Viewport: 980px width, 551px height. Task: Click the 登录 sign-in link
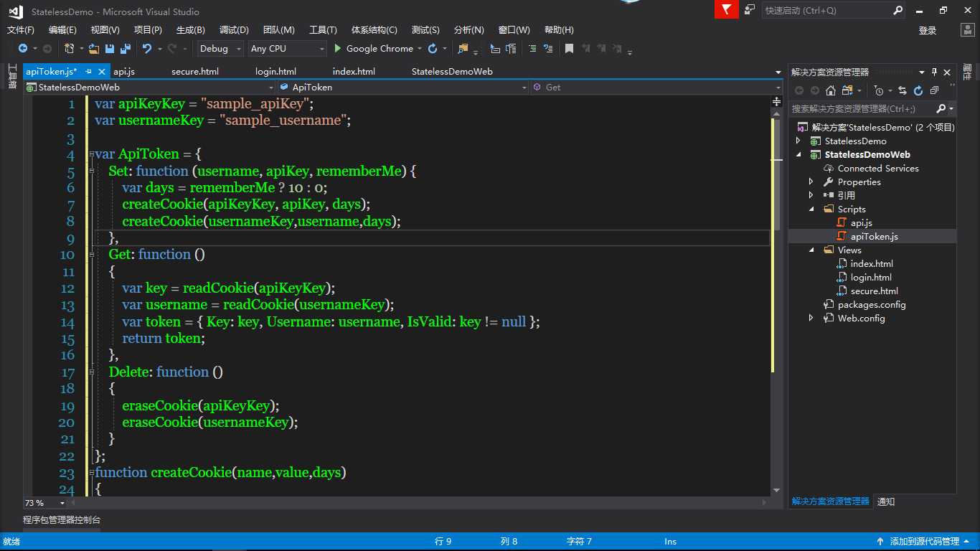pos(928,30)
